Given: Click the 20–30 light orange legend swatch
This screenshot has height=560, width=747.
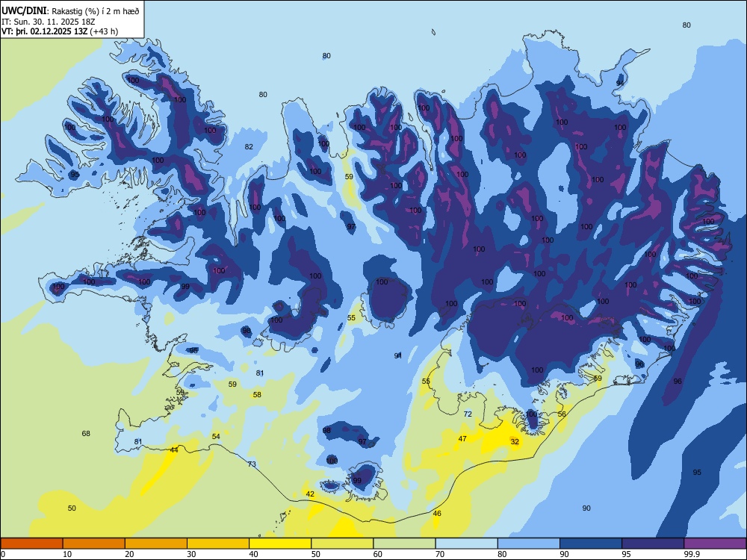Looking at the screenshot, I should tap(156, 544).
